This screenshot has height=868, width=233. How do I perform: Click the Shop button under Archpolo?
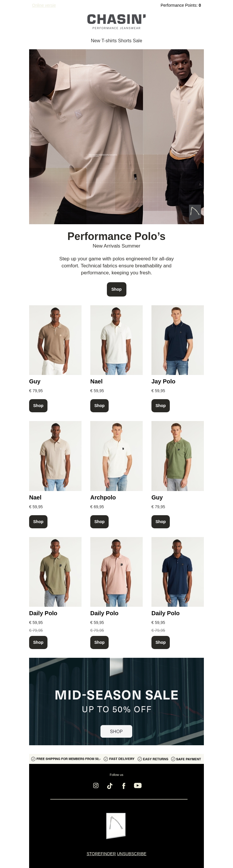point(99,522)
